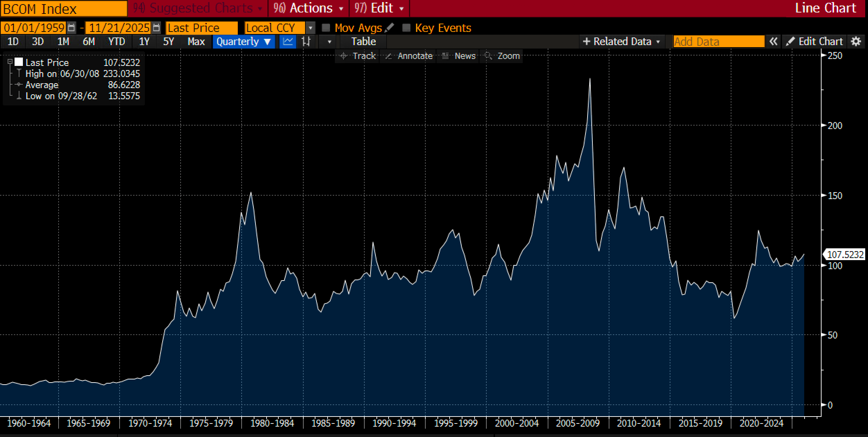Expand the Related Data dropdown
Screen dimensions: 868x437
tap(622, 42)
